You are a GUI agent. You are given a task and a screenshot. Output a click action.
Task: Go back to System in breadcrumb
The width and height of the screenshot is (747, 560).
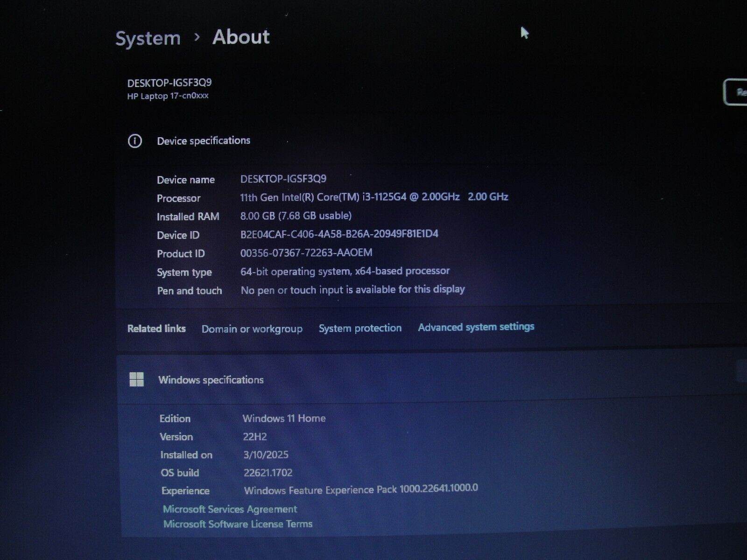pyautogui.click(x=148, y=38)
